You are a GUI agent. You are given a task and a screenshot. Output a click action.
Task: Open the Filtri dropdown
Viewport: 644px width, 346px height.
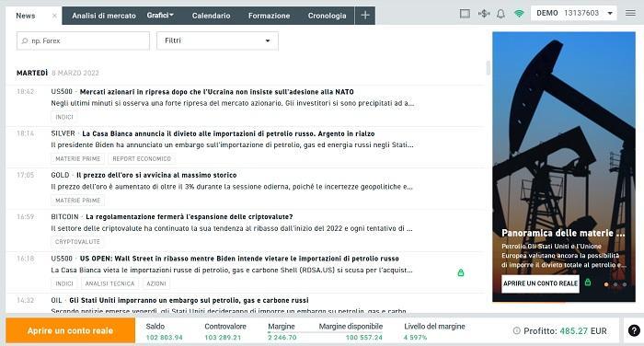pos(217,40)
